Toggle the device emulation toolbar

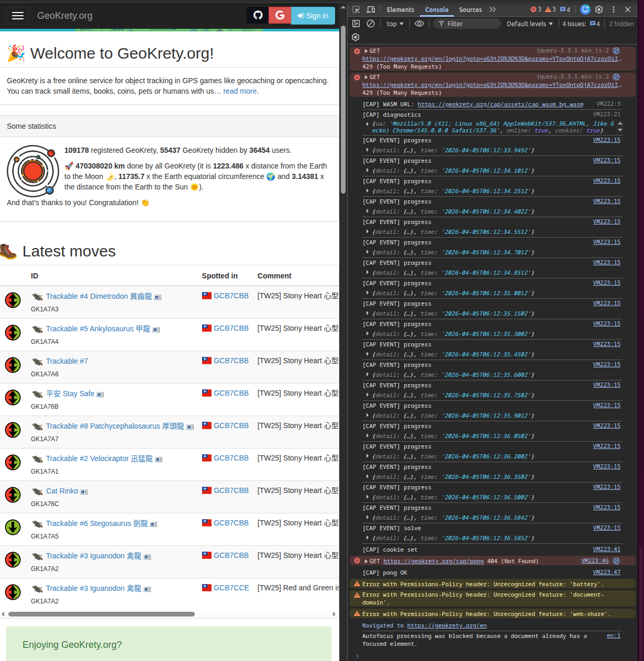(x=372, y=9)
